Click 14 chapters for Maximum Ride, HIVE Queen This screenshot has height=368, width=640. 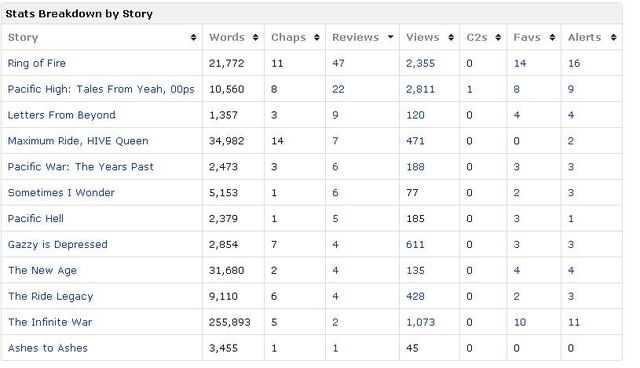pos(277,141)
